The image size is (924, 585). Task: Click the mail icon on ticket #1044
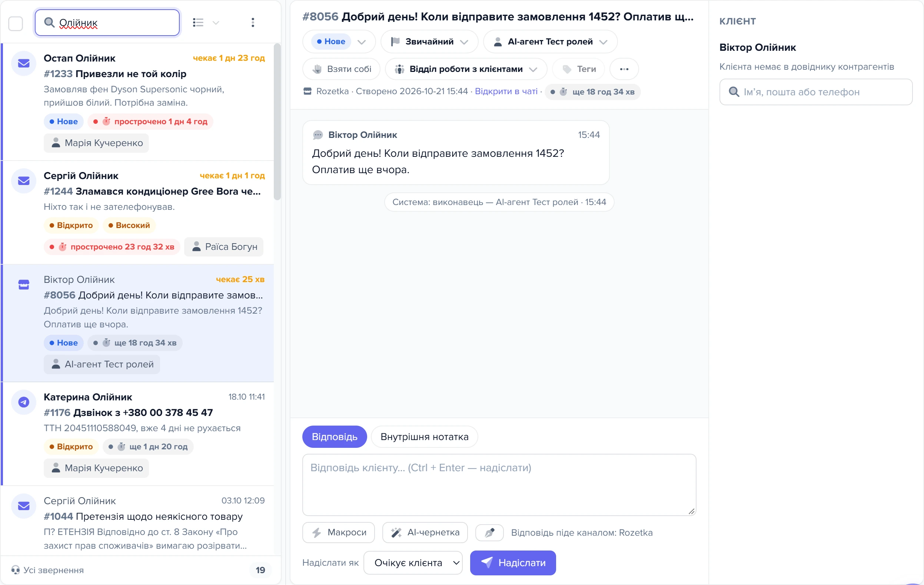click(x=24, y=506)
